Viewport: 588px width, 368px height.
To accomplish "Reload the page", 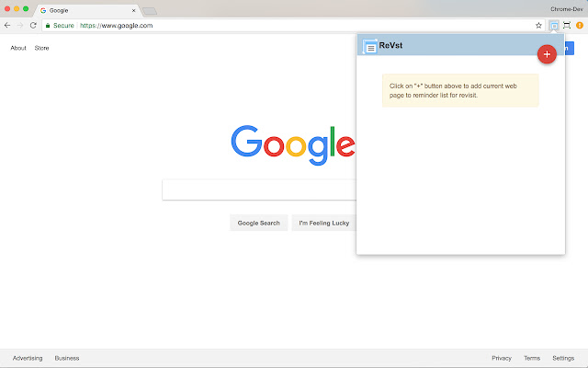I will [x=33, y=25].
